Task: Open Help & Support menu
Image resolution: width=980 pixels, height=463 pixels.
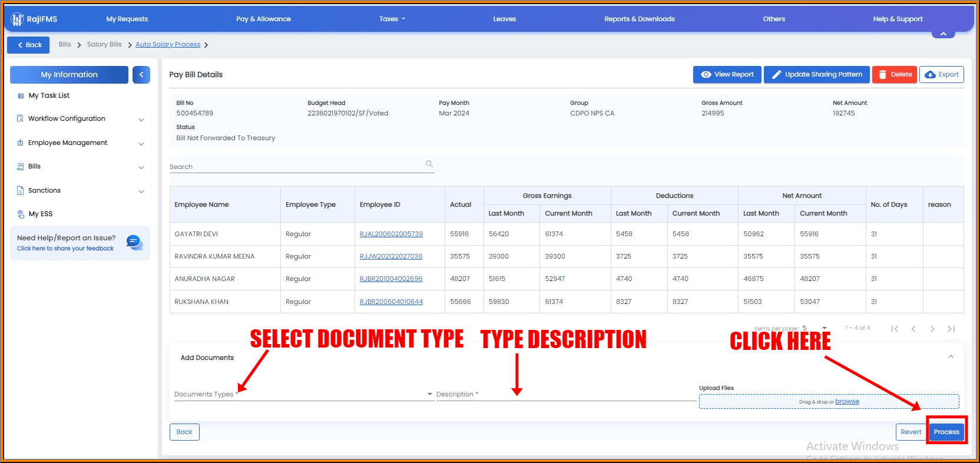Action: click(x=898, y=19)
